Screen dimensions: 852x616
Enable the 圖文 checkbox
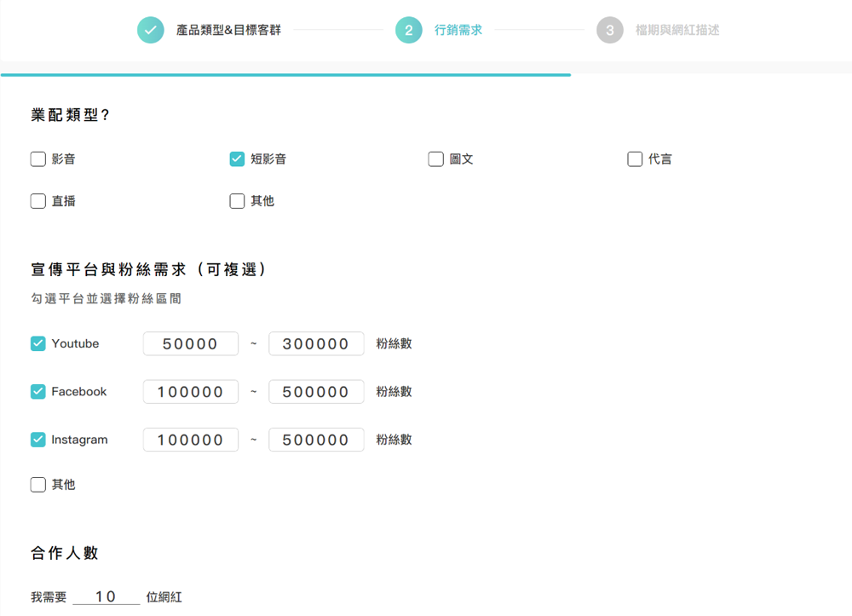point(435,158)
